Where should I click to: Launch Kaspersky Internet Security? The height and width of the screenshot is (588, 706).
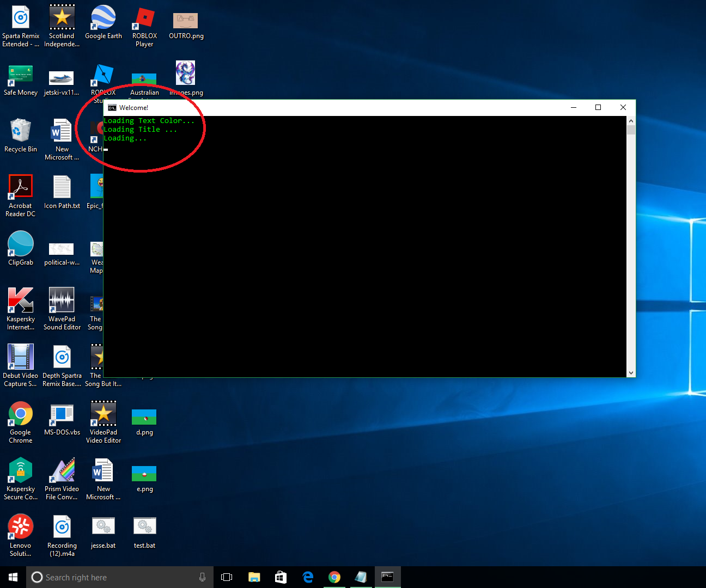click(20, 300)
